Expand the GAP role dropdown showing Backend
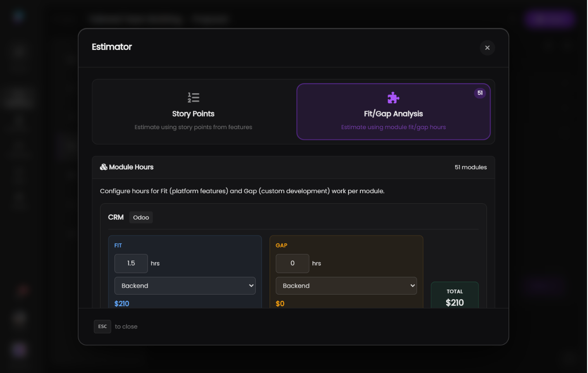The width and height of the screenshot is (588, 373). pyautogui.click(x=346, y=285)
